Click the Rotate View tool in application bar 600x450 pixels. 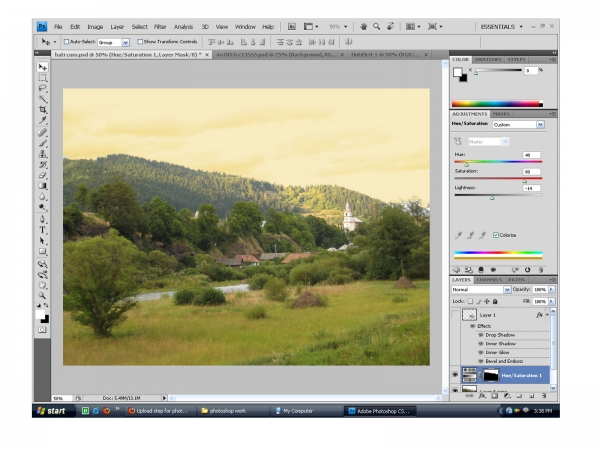coord(390,27)
